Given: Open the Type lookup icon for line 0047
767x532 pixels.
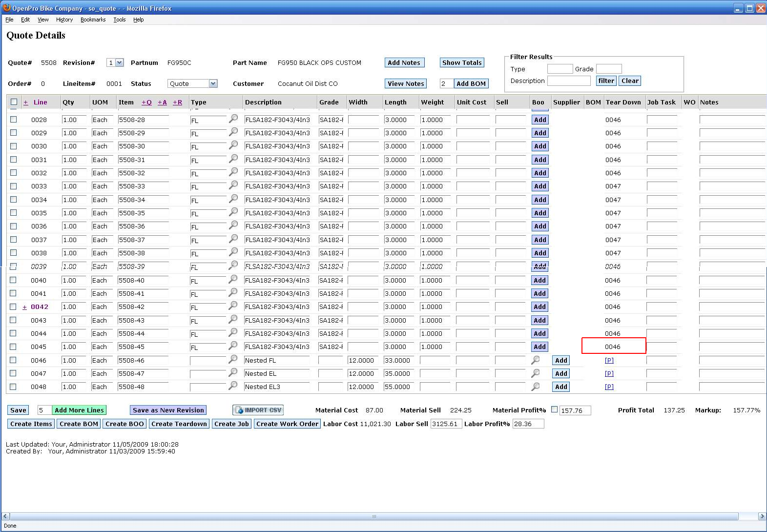Looking at the screenshot, I should click(233, 372).
